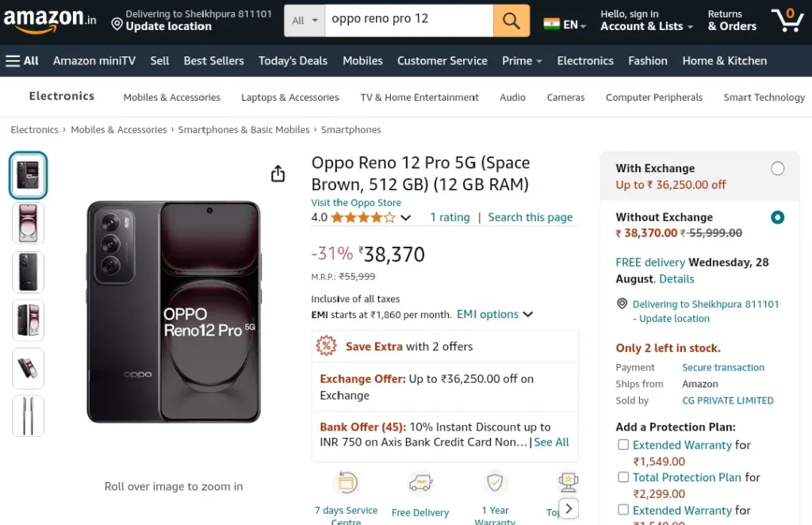Click the Free Delivery truck icon
This screenshot has width=812, height=525.
[420, 482]
